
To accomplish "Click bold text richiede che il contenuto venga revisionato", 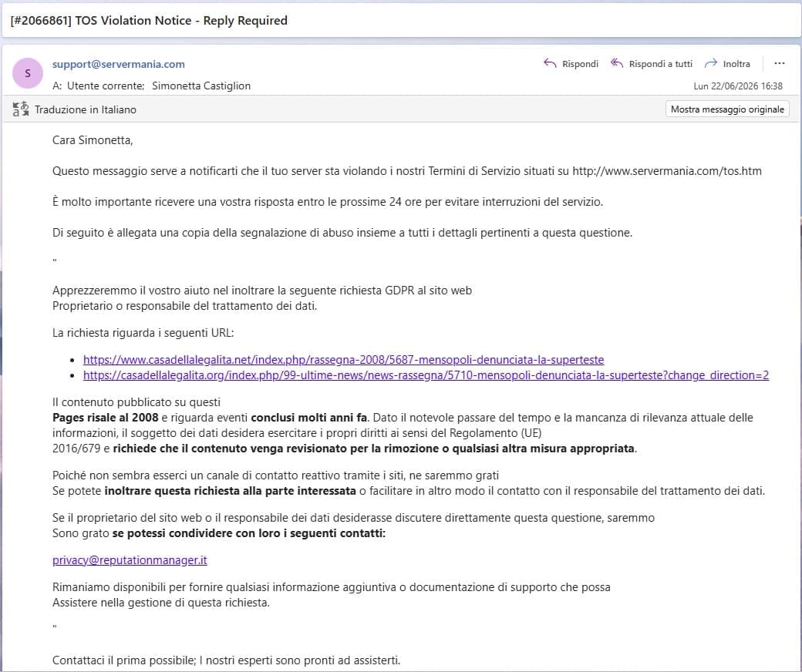I will click(373, 449).
